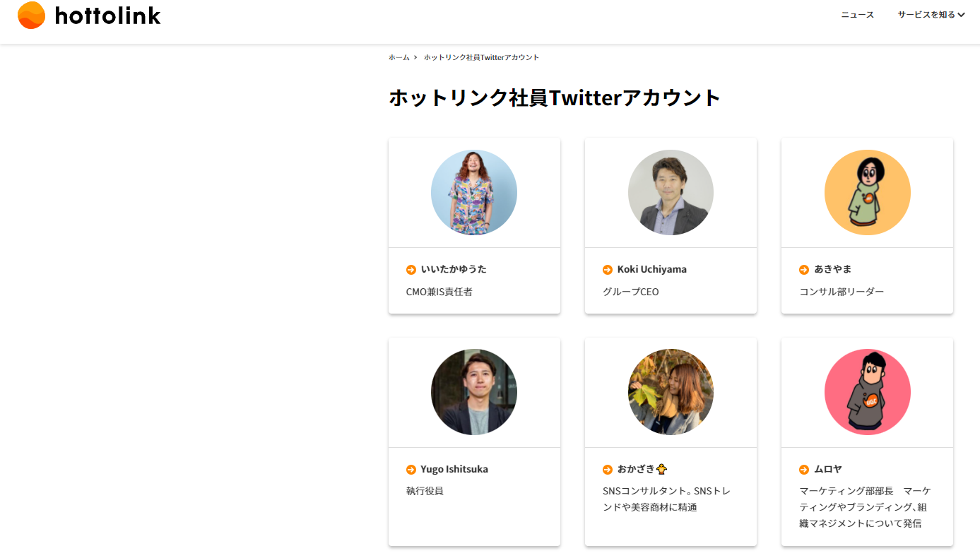Open いいたかゆうた profile photo
The width and height of the screenshot is (980, 558).
click(x=474, y=192)
